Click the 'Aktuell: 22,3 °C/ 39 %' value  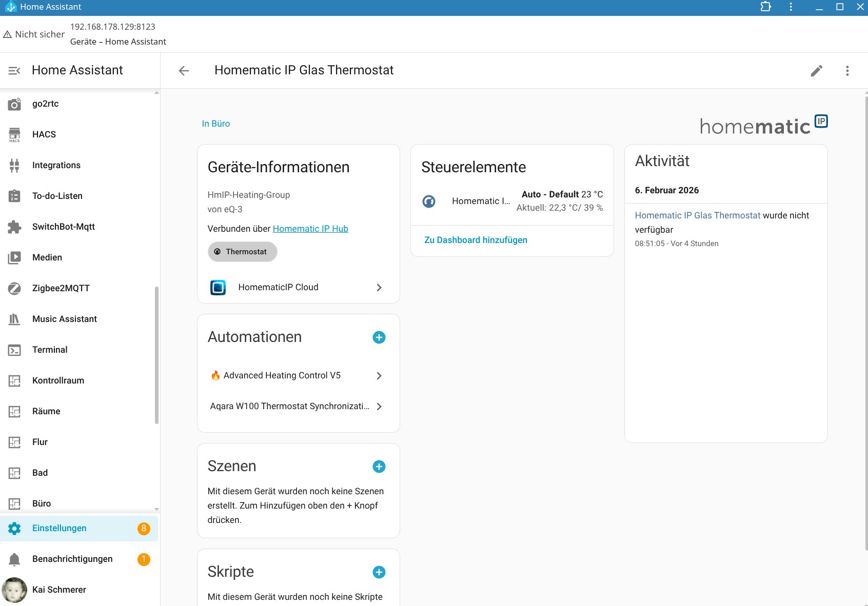(x=560, y=208)
